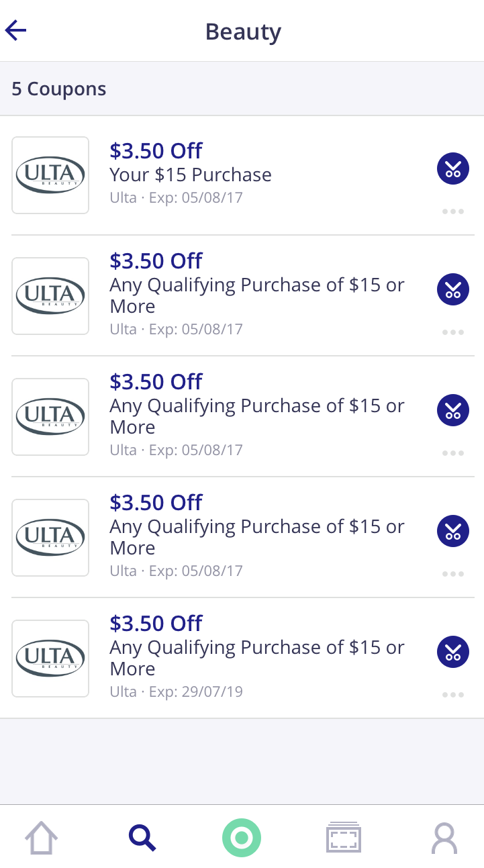Clip the coupon expiring 29/07/19
The image size is (484, 868).
click(453, 652)
